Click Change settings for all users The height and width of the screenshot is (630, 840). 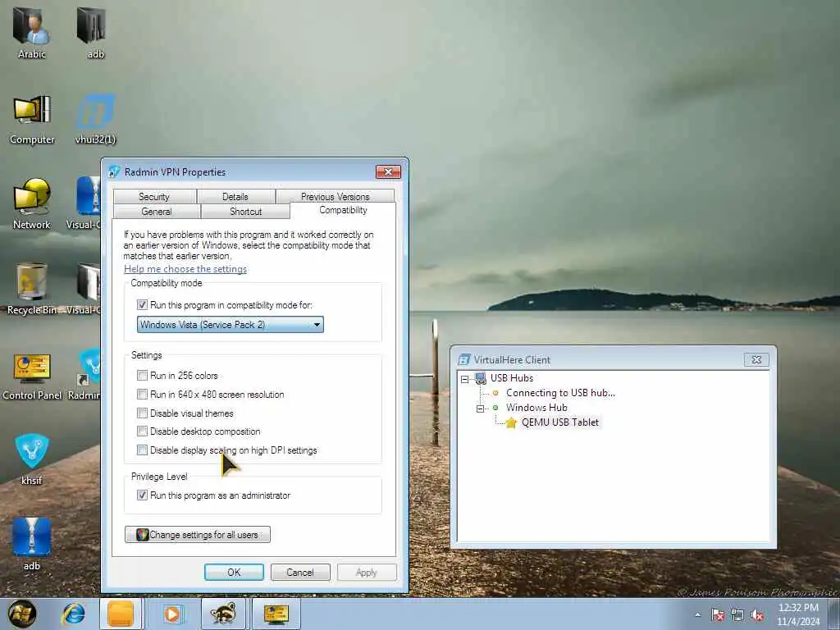click(x=198, y=535)
